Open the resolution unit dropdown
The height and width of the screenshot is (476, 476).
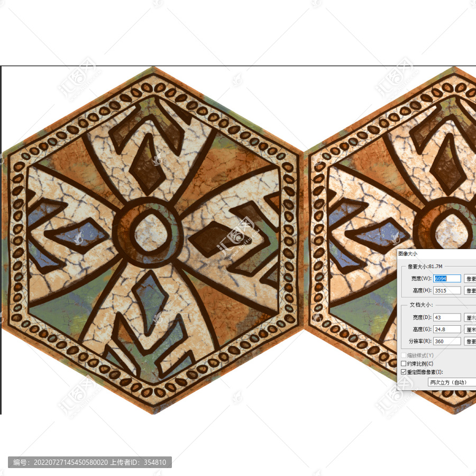470,341
